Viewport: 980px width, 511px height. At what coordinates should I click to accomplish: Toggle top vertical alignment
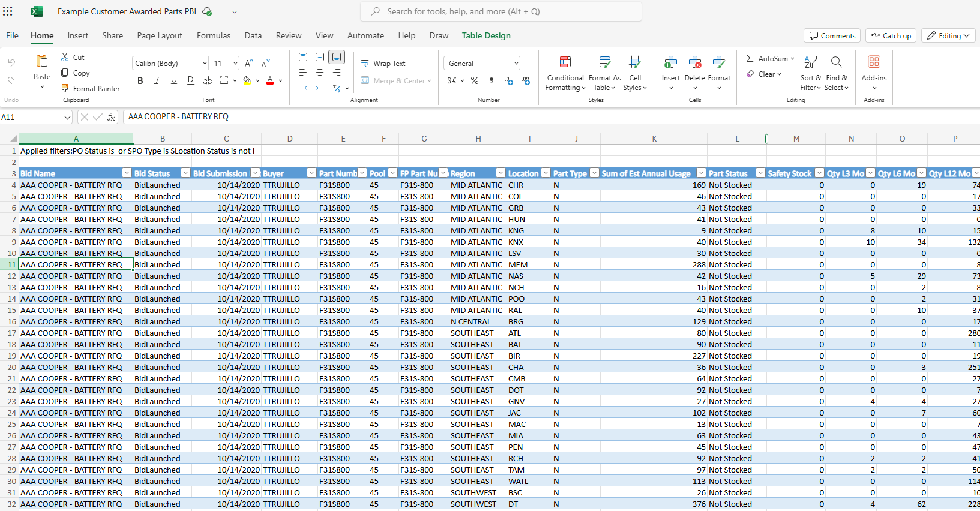pos(303,57)
